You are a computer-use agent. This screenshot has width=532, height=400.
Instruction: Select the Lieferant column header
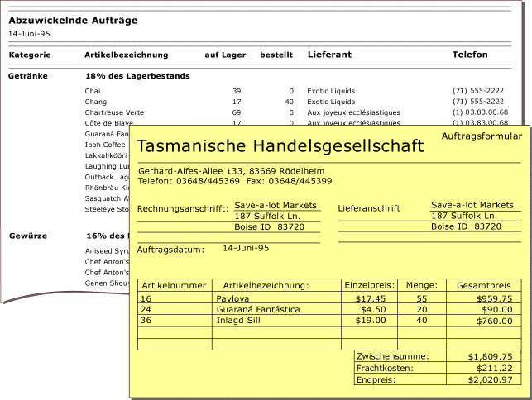[329, 55]
